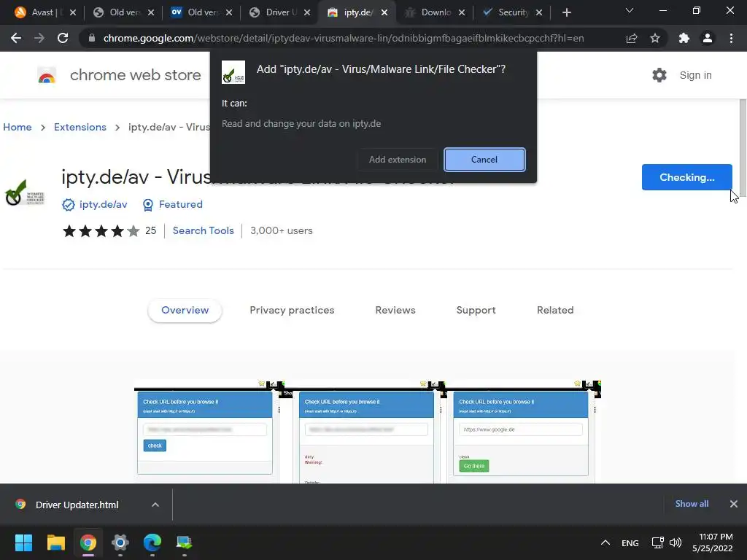Click the screenshot with Go there button
The height and width of the screenshot is (560, 747).
pos(521,432)
